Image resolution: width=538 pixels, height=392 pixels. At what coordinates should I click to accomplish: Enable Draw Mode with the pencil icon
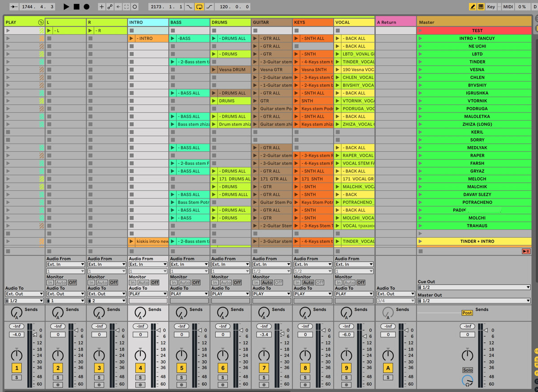[473, 7]
